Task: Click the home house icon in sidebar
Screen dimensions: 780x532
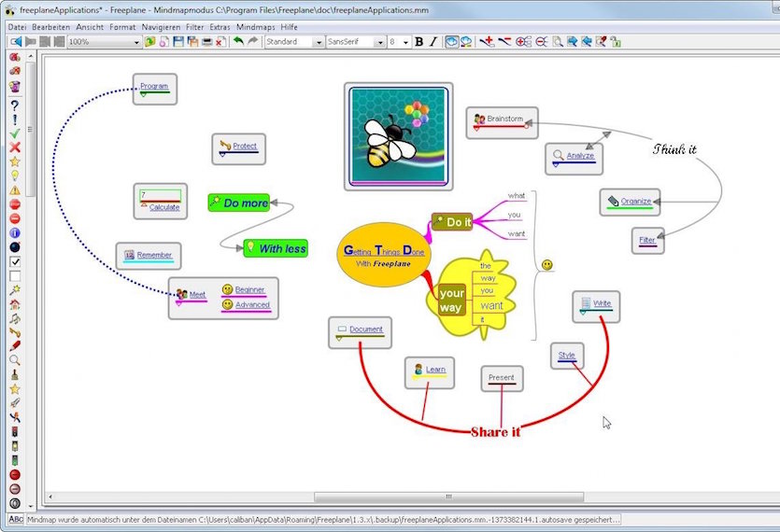Action: tap(15, 304)
